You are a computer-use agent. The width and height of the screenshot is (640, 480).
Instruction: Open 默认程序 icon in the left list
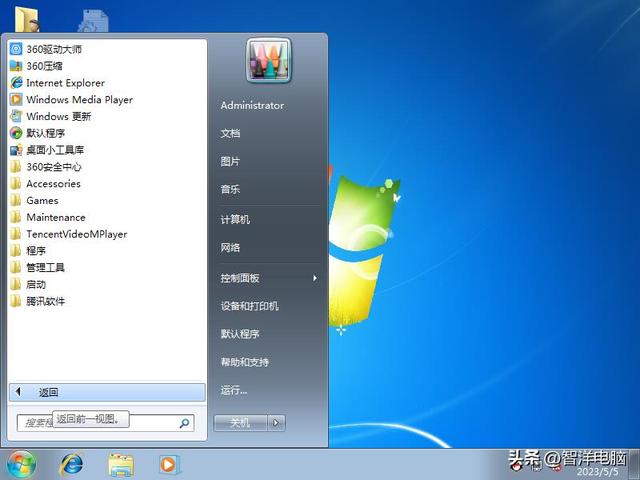16,133
